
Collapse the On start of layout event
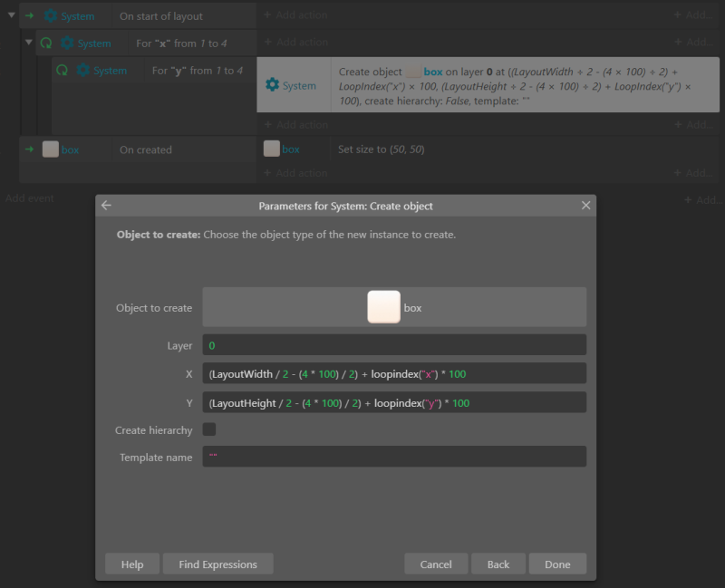[x=11, y=15]
